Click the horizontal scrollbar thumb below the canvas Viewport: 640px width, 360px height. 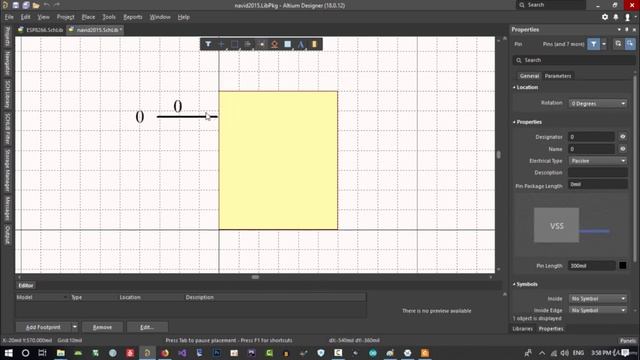pos(255,277)
